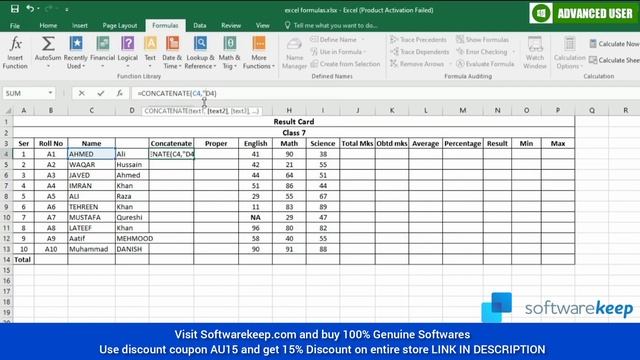Open the Lookup & Reference functions icon
The height and width of the screenshot is (360, 640).
click(x=200, y=43)
